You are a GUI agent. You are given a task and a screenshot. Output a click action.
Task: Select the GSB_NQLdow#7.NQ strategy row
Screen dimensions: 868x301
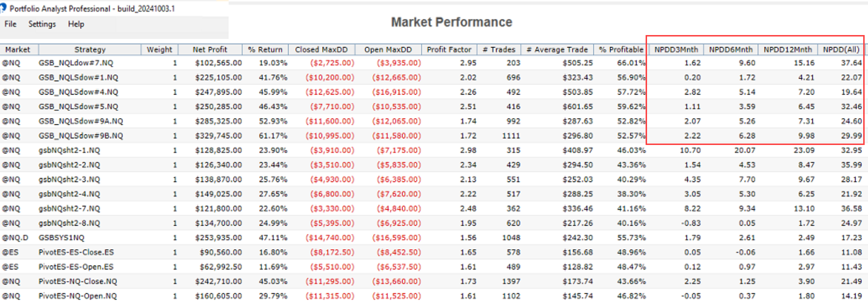coord(76,63)
